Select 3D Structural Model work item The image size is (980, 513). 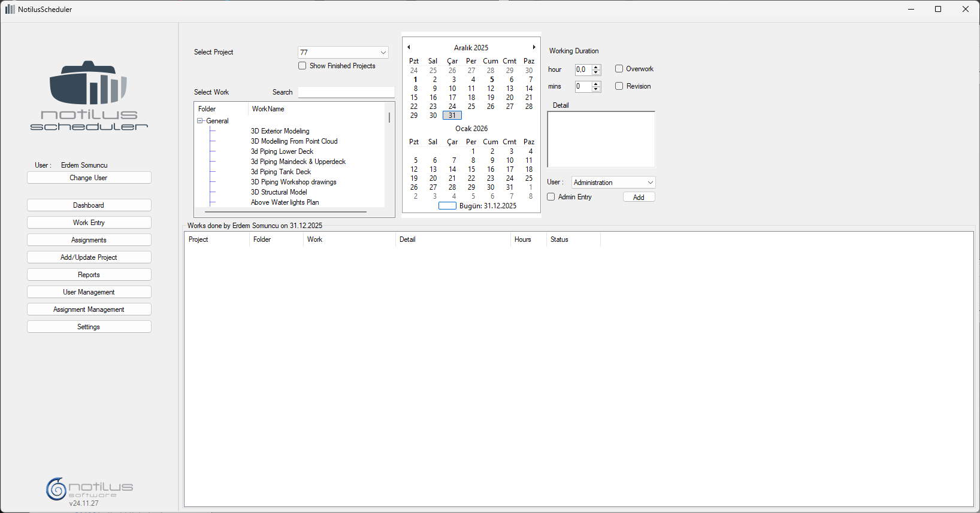point(279,192)
